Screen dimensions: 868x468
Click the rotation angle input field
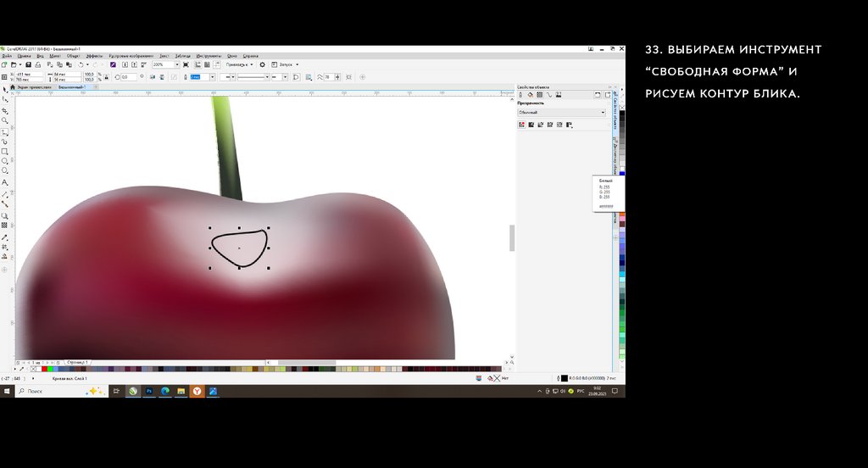point(128,77)
